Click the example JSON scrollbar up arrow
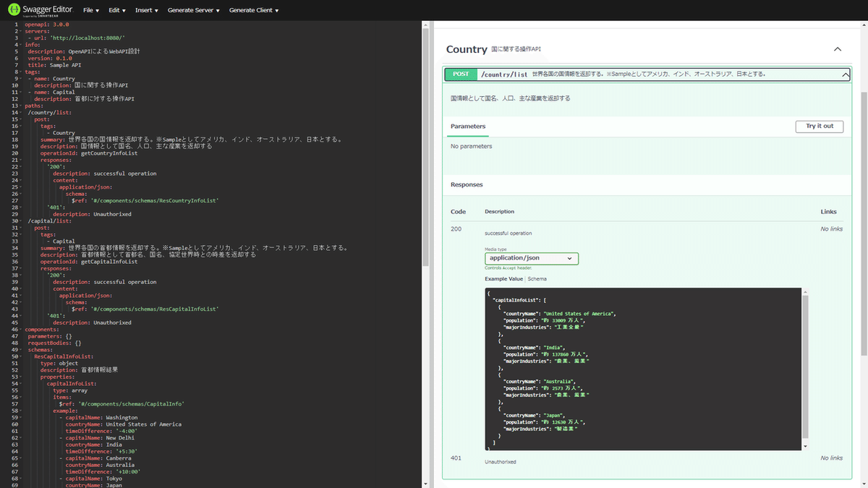 (805, 291)
